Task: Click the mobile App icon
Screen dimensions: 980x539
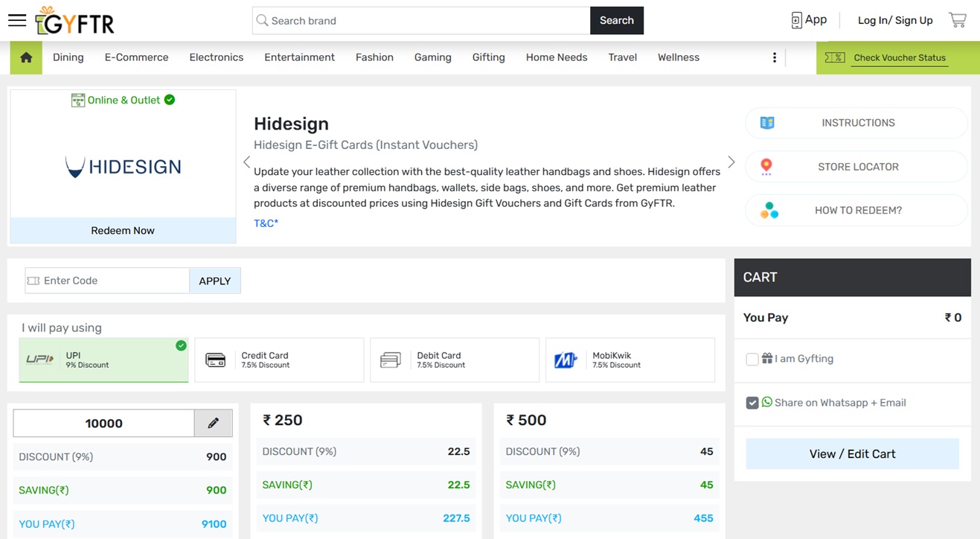Action: [796, 20]
